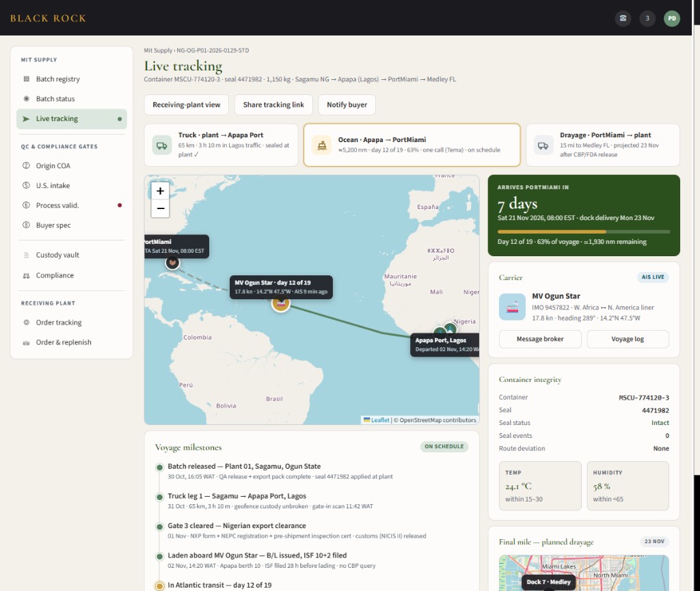Click the PortMiami destination map marker

coord(172,263)
